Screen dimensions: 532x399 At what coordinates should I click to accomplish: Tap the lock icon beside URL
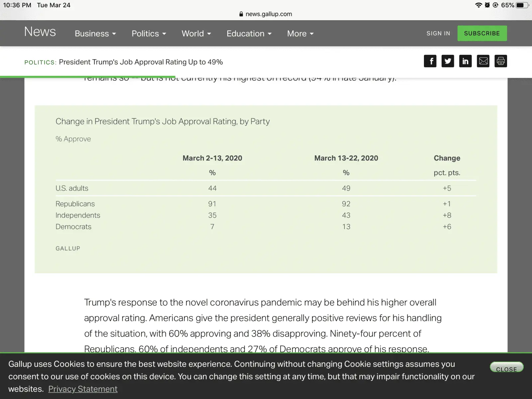point(241,14)
